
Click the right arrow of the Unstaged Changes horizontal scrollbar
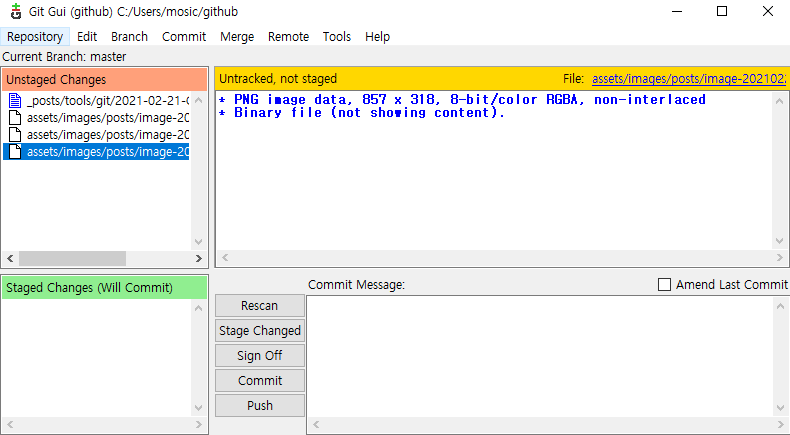click(199, 259)
